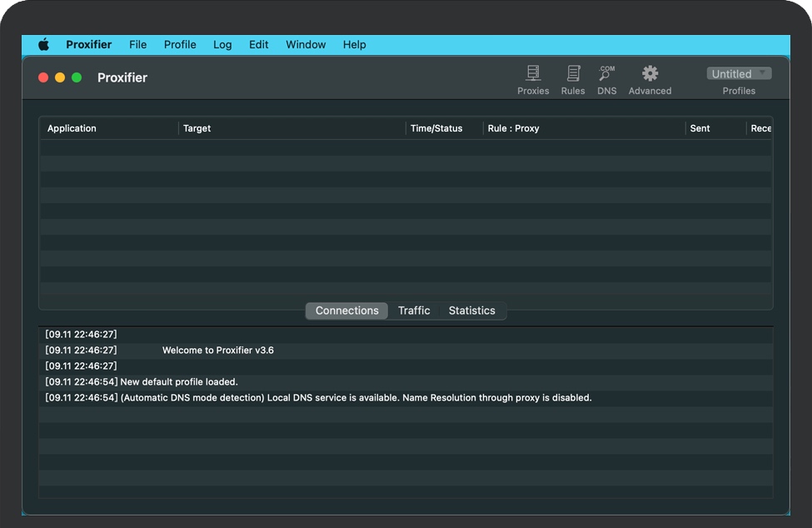Open the File menu

(137, 45)
